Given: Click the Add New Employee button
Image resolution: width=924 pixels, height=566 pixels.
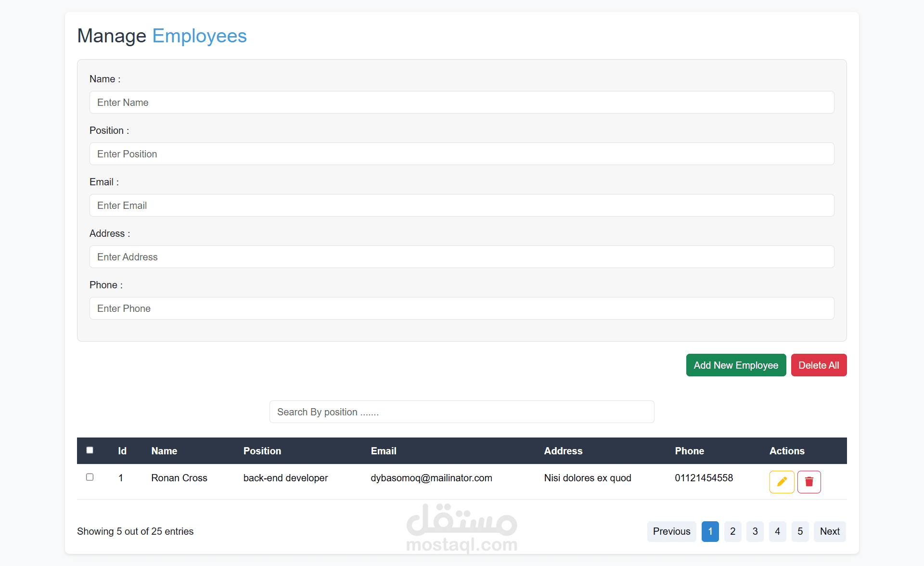Looking at the screenshot, I should click(736, 365).
